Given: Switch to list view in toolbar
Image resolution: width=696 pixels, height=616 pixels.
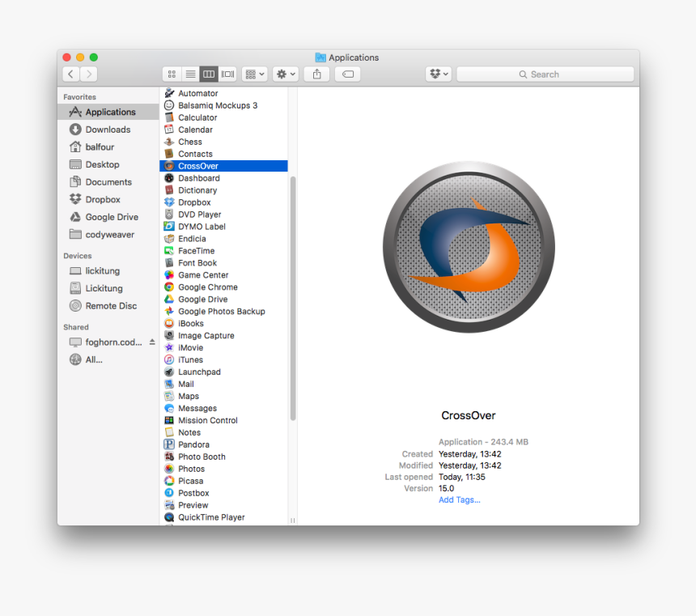Looking at the screenshot, I should coord(190,74).
